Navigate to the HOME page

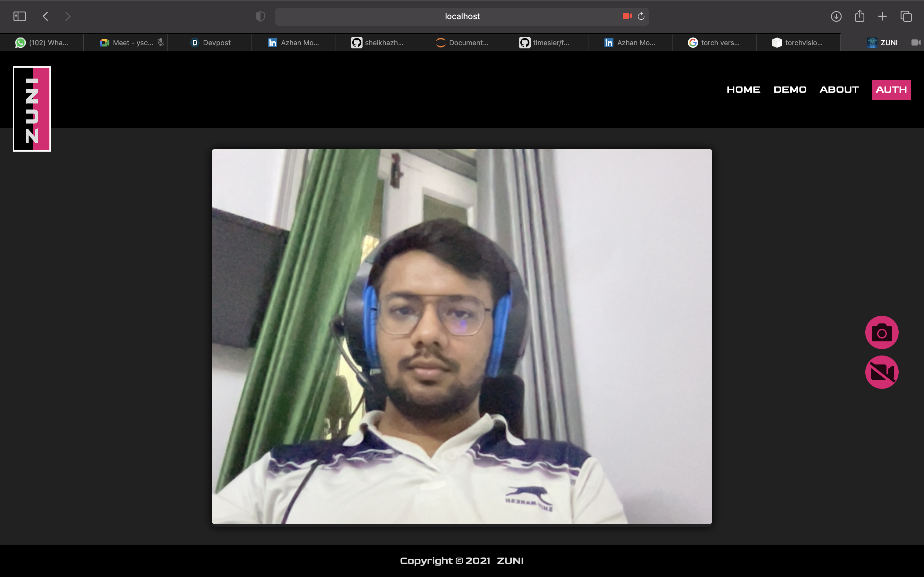[x=743, y=90]
